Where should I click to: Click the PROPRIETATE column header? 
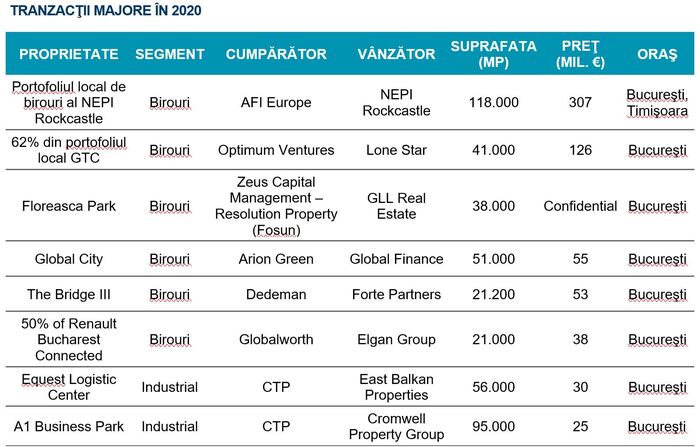(x=69, y=54)
